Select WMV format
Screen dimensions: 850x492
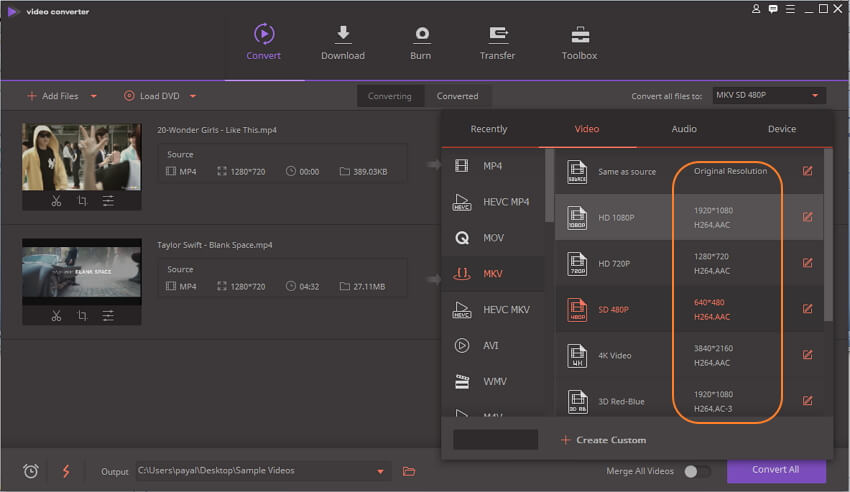(x=493, y=381)
